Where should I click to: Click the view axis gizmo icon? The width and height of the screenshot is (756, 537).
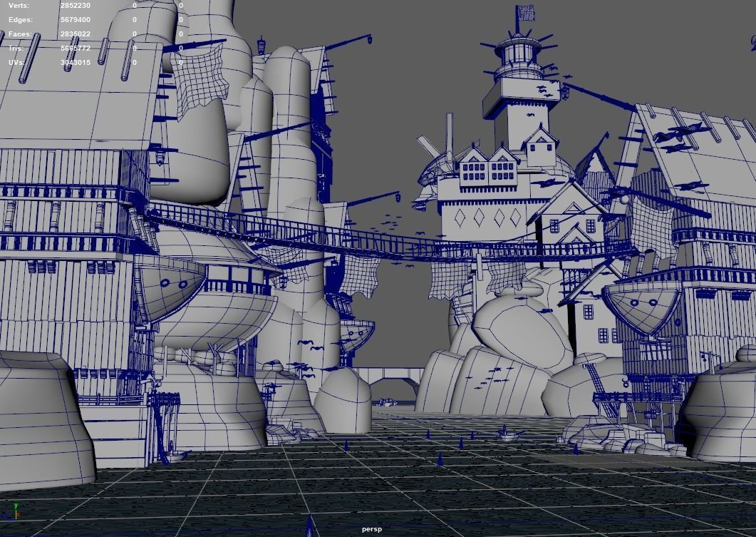click(12, 511)
